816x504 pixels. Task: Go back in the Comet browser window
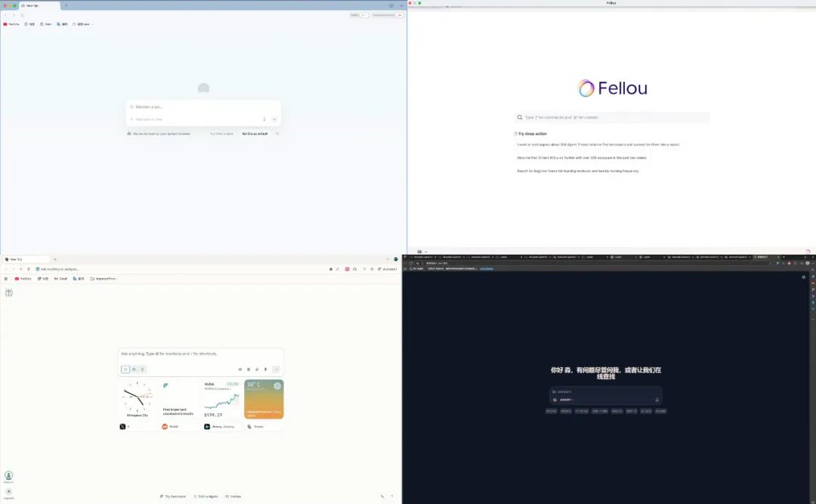click(x=6, y=269)
